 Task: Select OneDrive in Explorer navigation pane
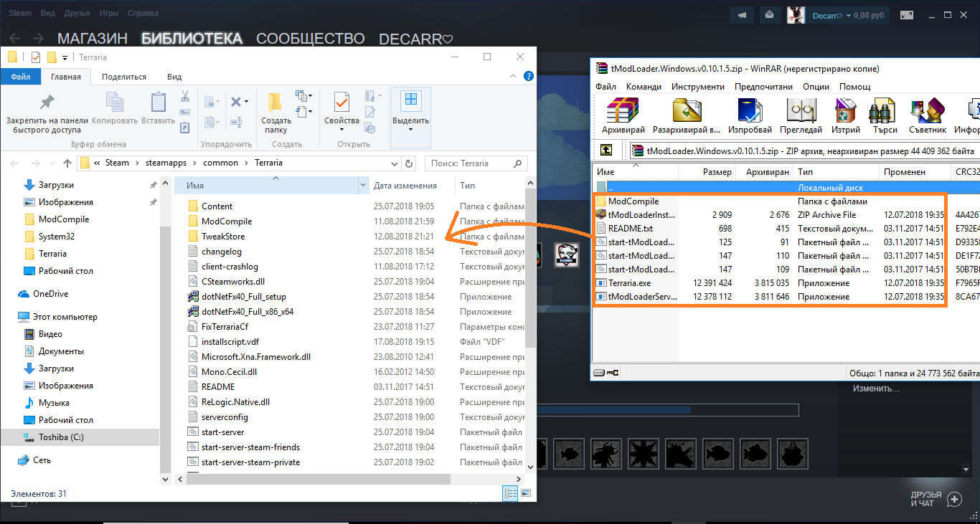pos(50,294)
